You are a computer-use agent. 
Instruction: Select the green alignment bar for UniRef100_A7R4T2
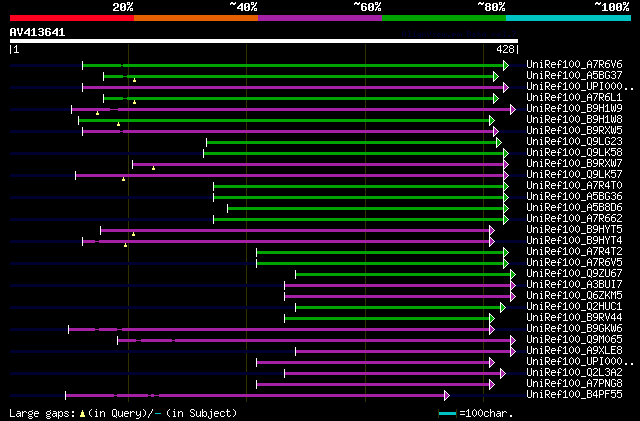coord(380,253)
